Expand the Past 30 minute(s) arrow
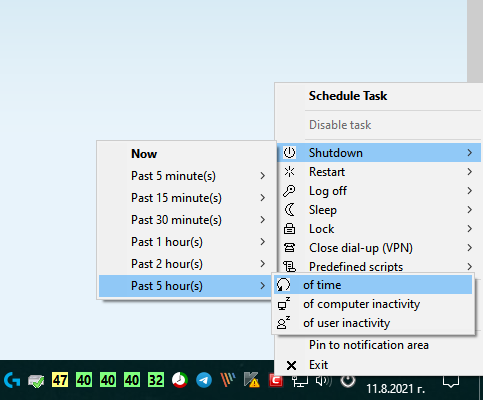The height and width of the screenshot is (400, 483). (x=263, y=220)
